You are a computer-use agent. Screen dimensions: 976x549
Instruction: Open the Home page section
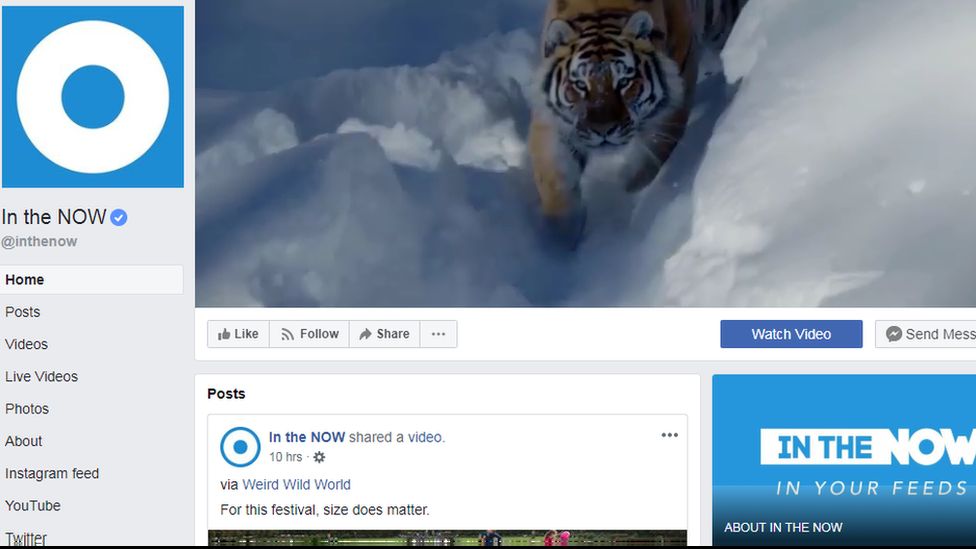(92, 279)
